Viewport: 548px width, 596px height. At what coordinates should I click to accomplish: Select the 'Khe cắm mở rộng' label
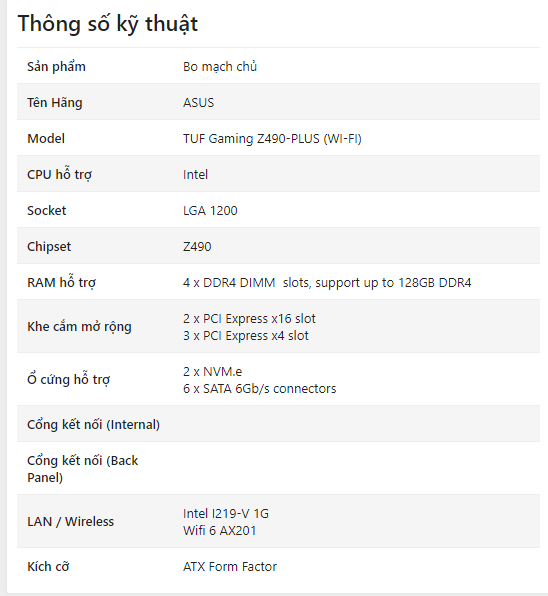pyautogui.click(x=79, y=327)
